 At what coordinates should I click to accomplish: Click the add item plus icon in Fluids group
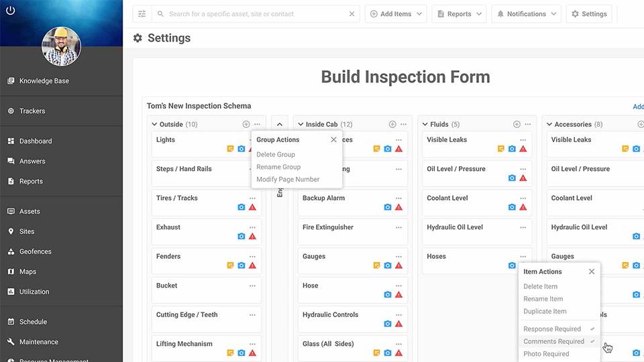click(517, 125)
